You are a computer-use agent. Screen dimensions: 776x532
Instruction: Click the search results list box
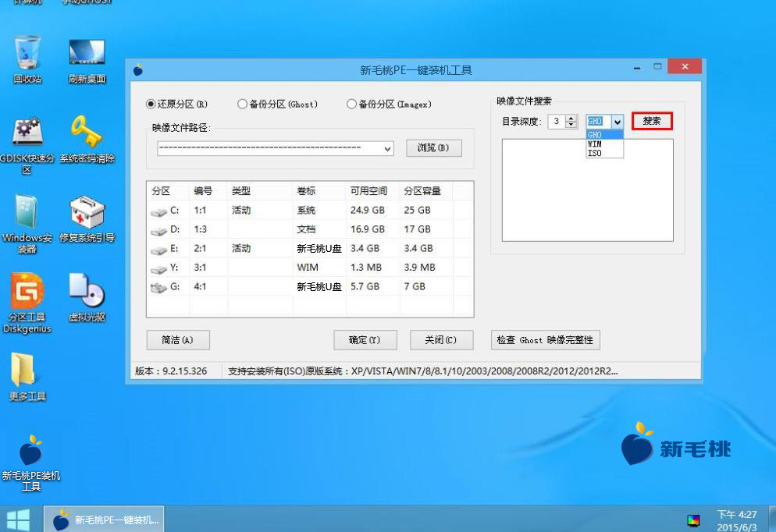pos(587,190)
